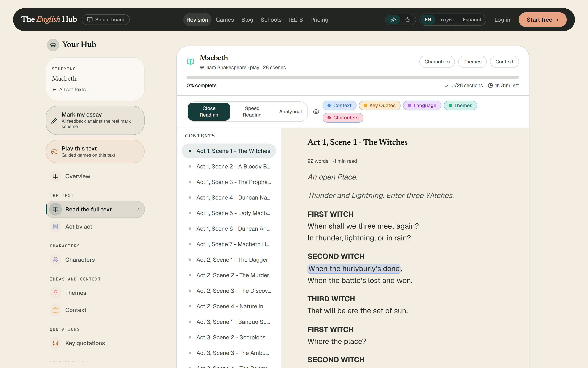This screenshot has width=588, height=368.
Task: Toggle the red Characters annotation filter
Action: (x=343, y=118)
